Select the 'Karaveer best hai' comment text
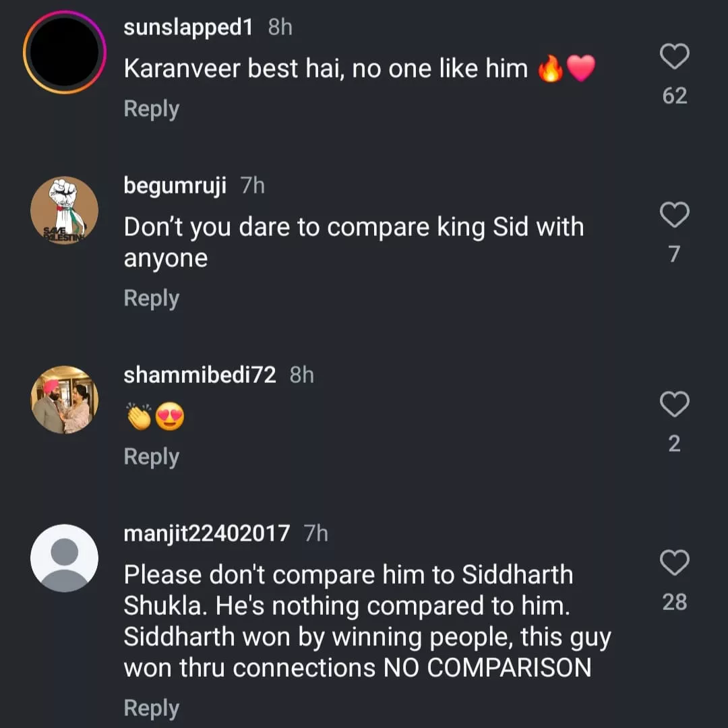The height and width of the screenshot is (728, 728). pyautogui.click(x=326, y=68)
